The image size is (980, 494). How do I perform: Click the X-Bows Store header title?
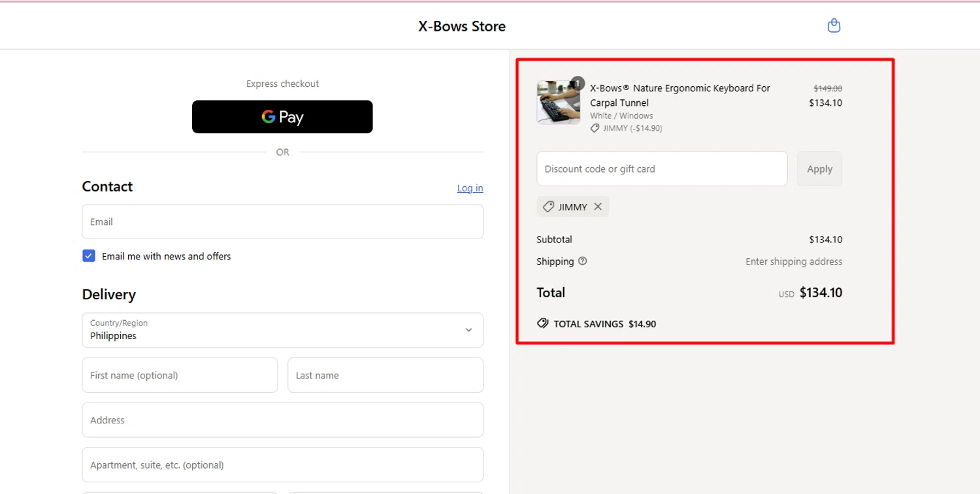coord(462,26)
